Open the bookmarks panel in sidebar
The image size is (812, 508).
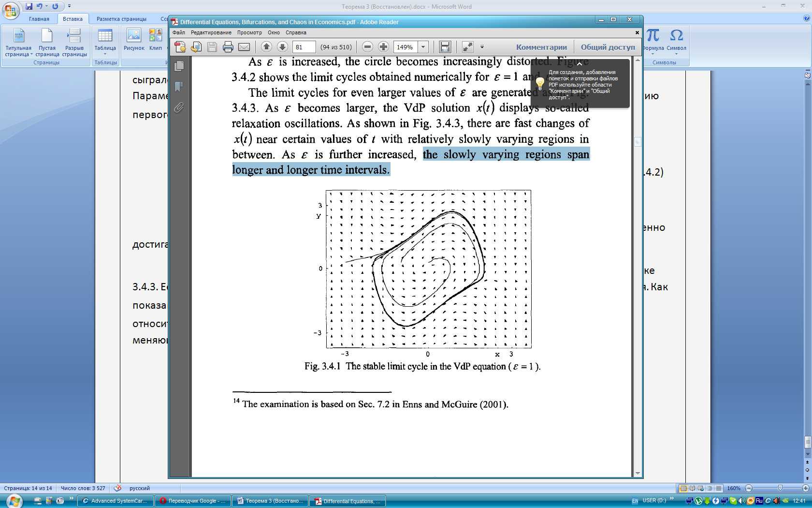click(x=179, y=87)
